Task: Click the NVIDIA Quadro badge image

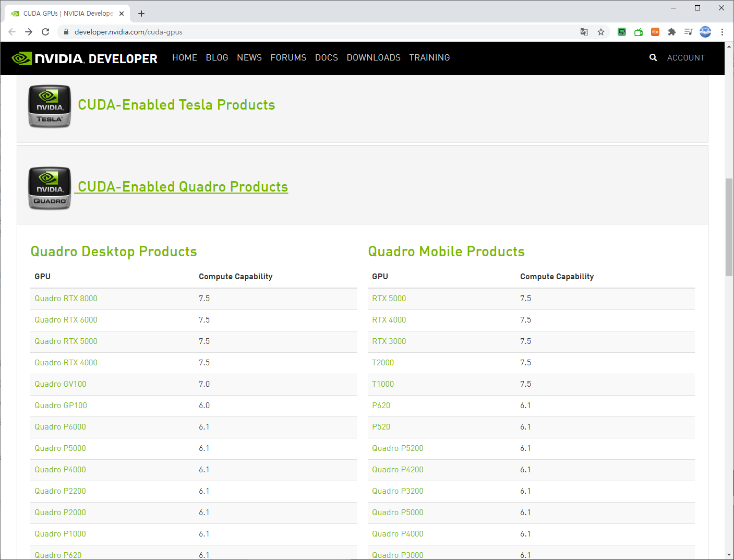Action: pyautogui.click(x=50, y=188)
